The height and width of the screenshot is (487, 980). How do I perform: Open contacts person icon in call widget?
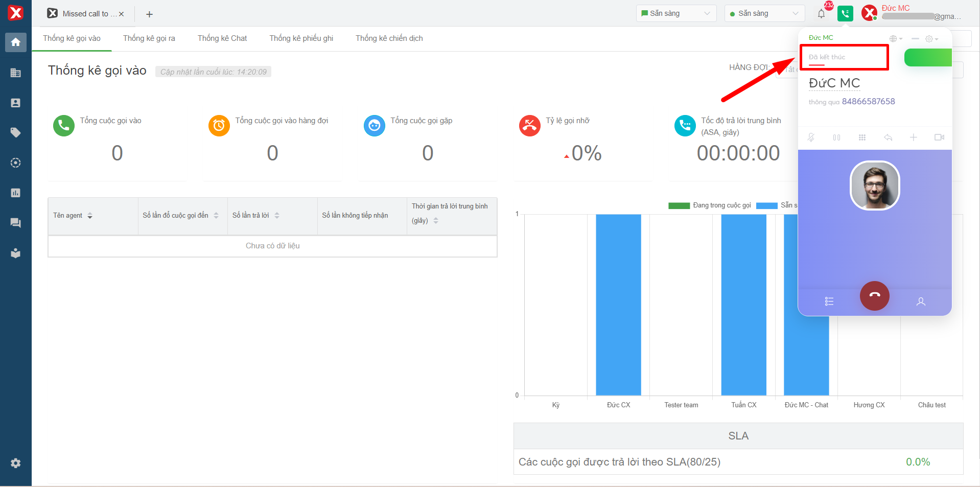click(x=921, y=302)
